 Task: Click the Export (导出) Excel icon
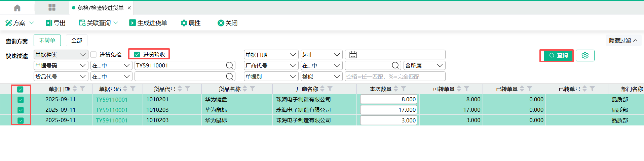point(49,23)
